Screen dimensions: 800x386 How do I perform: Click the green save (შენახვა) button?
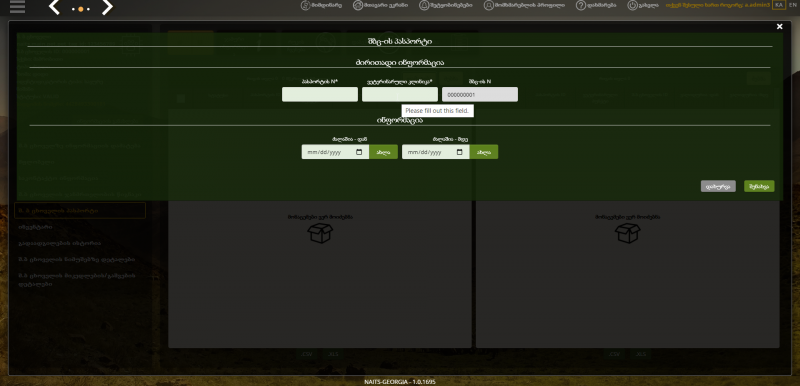coord(759,187)
